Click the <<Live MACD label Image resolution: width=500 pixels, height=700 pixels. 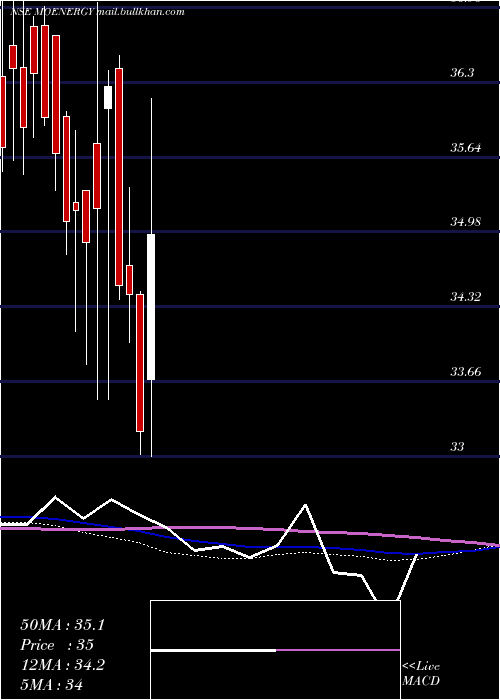pyautogui.click(x=421, y=674)
